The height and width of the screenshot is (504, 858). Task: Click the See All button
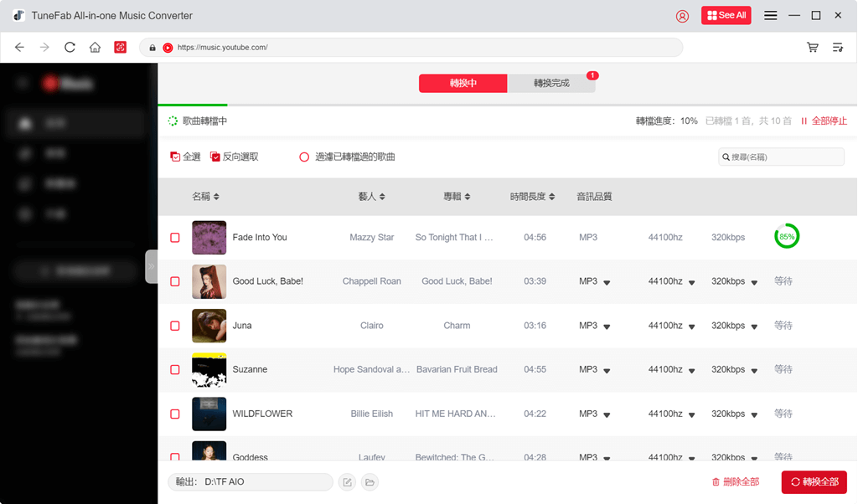point(726,15)
